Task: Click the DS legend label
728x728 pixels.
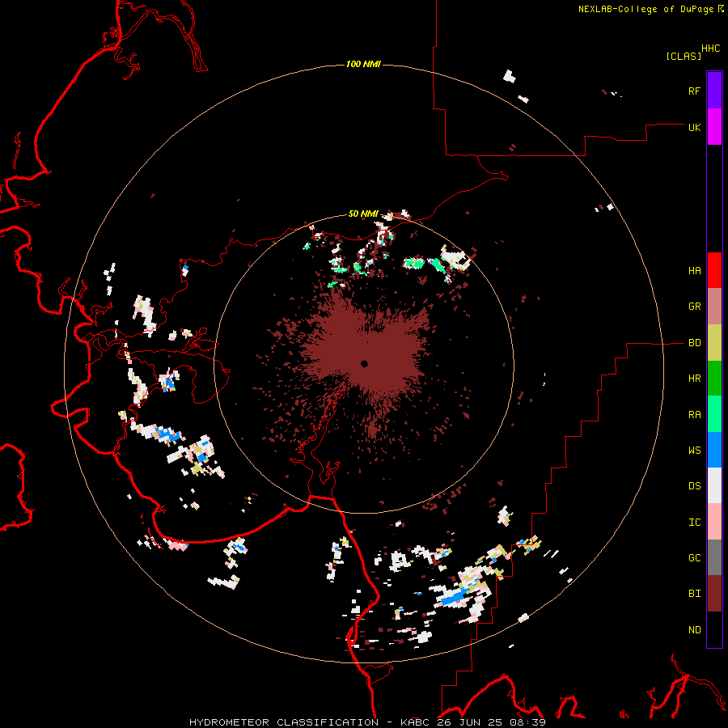Action: pos(694,486)
